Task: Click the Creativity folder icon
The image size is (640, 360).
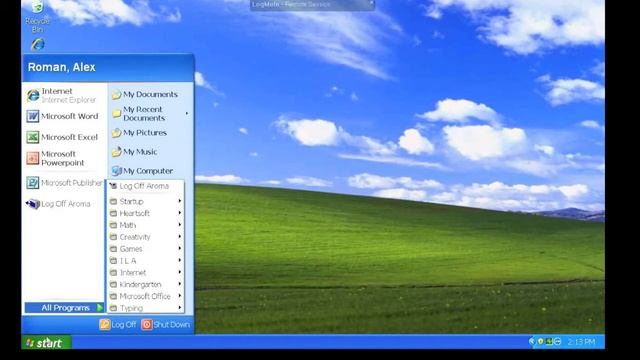Action: pos(113,237)
